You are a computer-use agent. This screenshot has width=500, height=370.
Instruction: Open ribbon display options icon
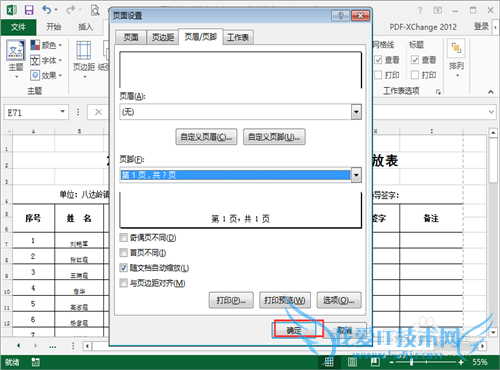[x=438, y=10]
